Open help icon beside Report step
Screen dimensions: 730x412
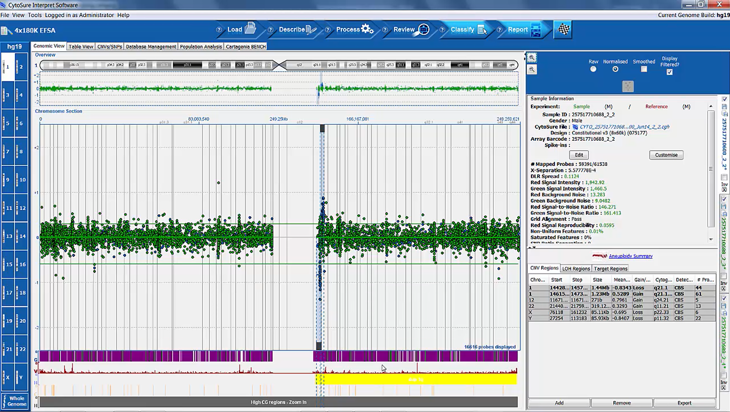pos(500,30)
